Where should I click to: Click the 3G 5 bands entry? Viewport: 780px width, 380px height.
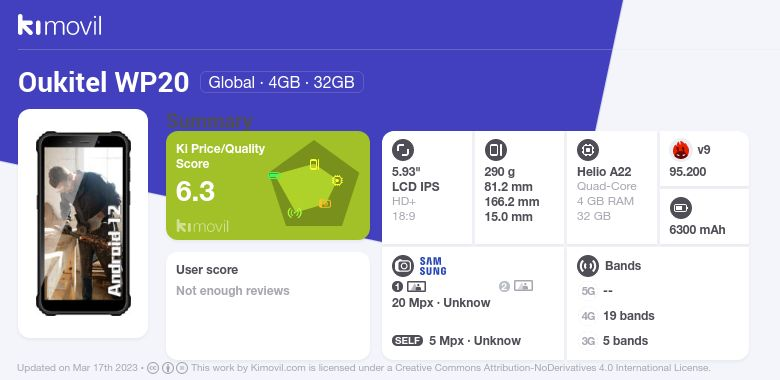(614, 341)
